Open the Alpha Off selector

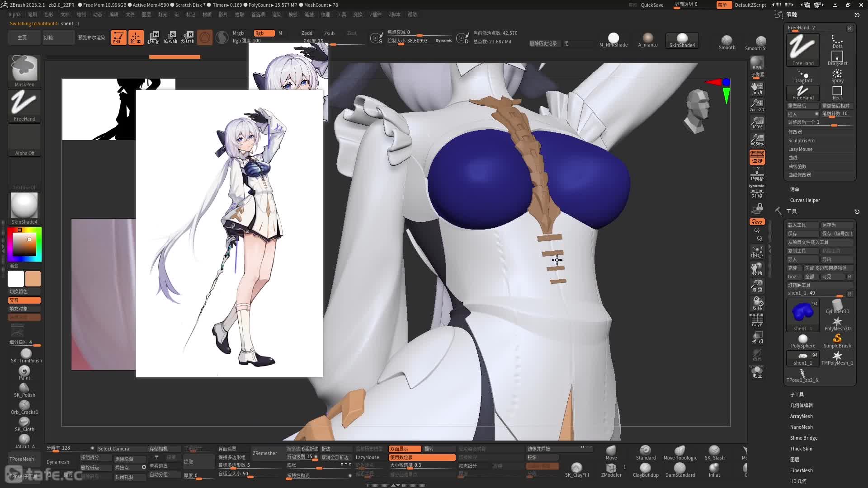click(24, 140)
